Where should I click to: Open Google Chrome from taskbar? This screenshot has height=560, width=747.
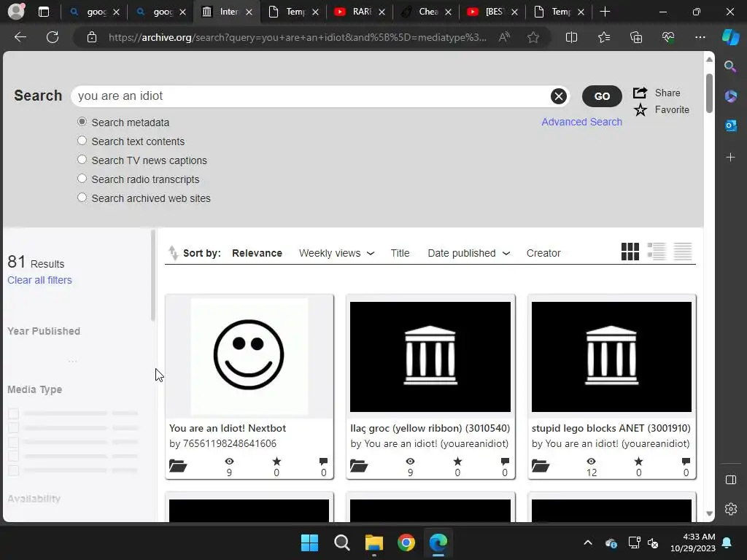406,542
